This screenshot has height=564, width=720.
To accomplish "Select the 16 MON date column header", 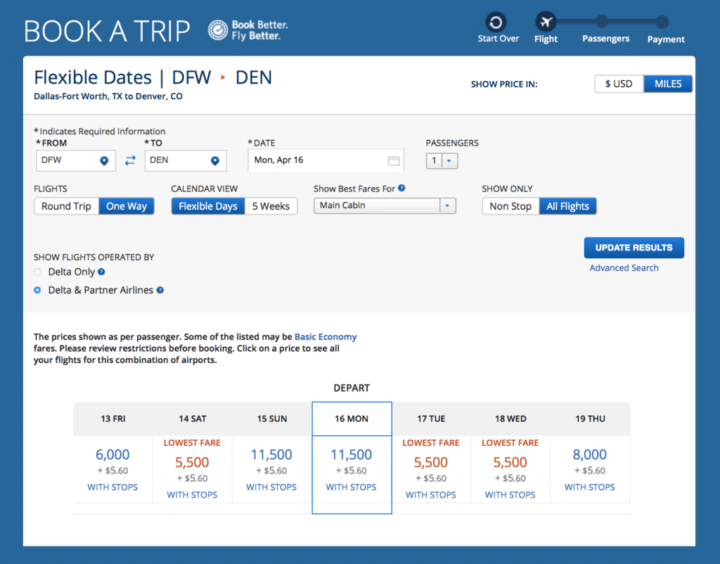I will click(x=352, y=419).
